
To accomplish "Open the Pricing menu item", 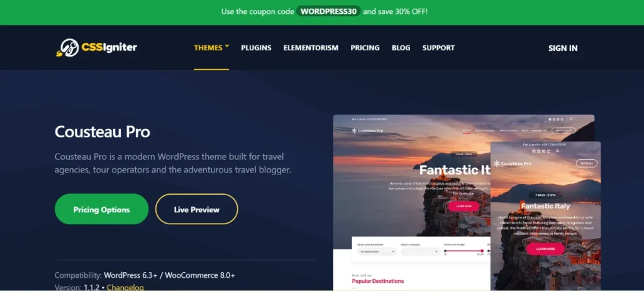I will [365, 48].
